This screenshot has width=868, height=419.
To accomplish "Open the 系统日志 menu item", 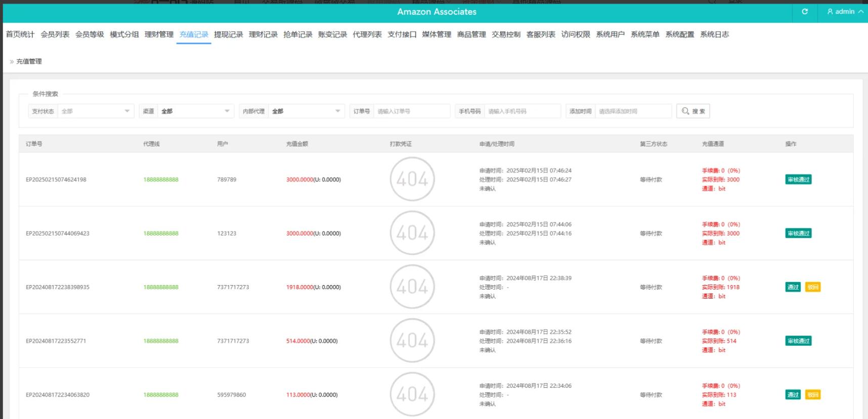I will 714,34.
